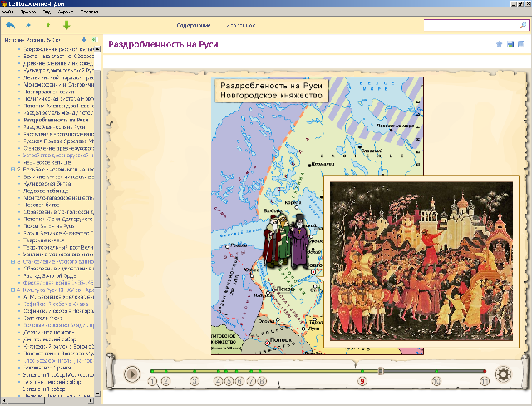Open the Правка menu
This screenshot has width=532, height=406.
(x=28, y=12)
